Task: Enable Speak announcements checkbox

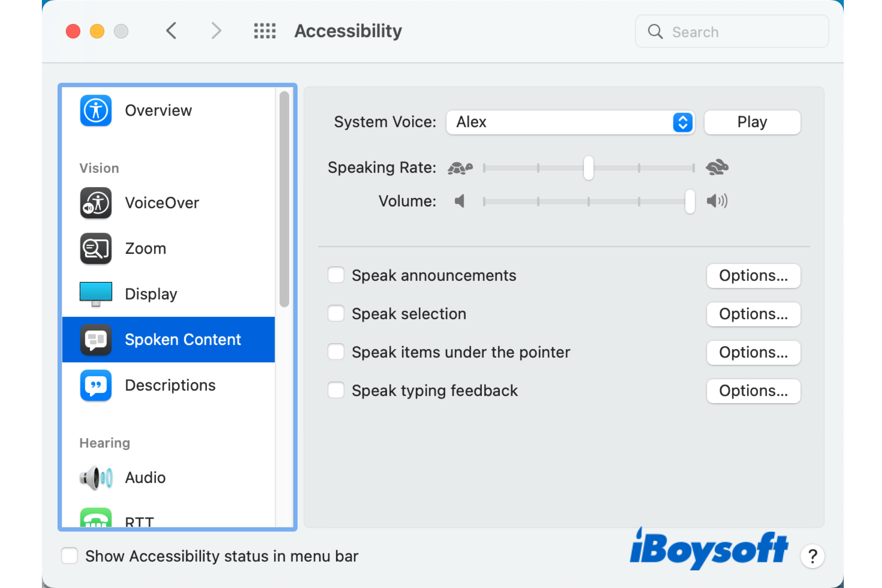Action: 336,275
